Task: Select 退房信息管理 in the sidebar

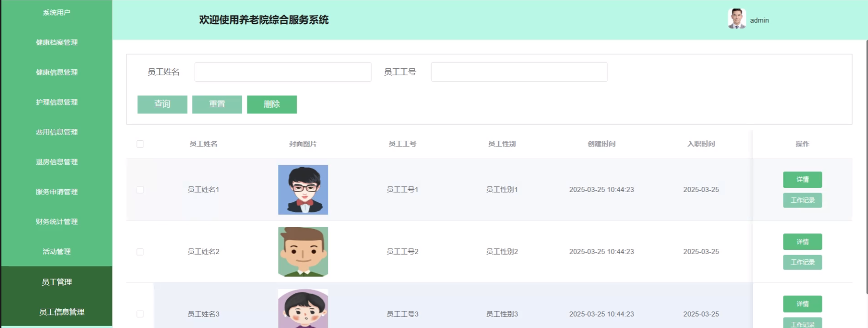Action: click(56, 162)
